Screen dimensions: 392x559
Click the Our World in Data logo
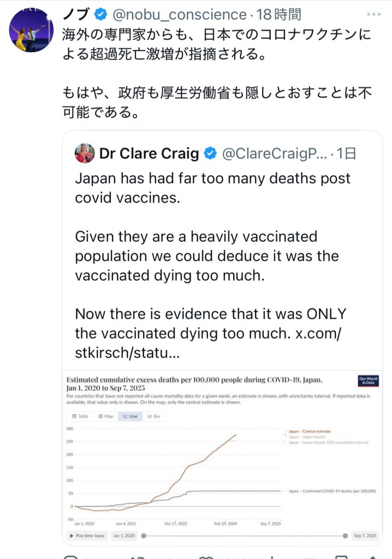tap(367, 381)
